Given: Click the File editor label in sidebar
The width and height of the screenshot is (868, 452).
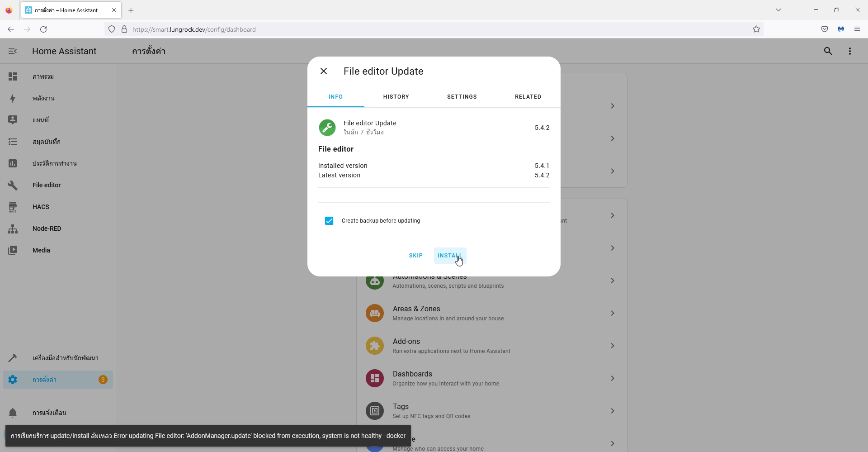Looking at the screenshot, I should (47, 185).
